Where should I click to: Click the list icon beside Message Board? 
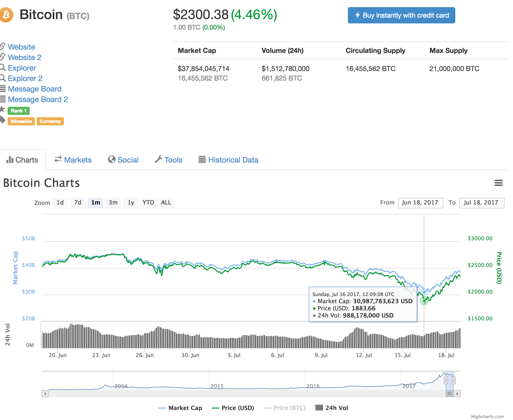[3, 88]
